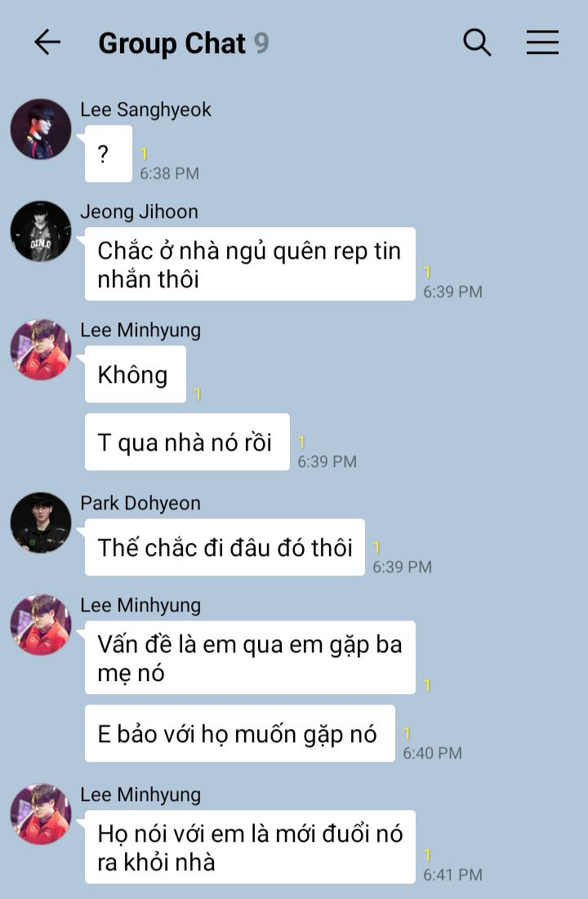
Task: Select the "T qua nhà nó rồi" message
Action: (187, 442)
